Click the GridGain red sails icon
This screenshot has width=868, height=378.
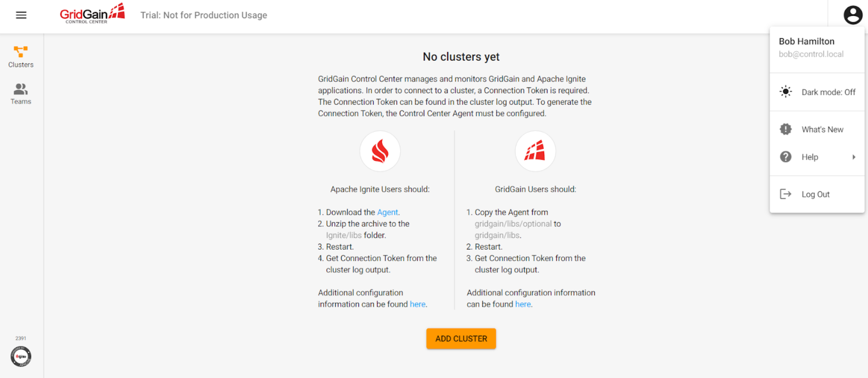coord(535,151)
